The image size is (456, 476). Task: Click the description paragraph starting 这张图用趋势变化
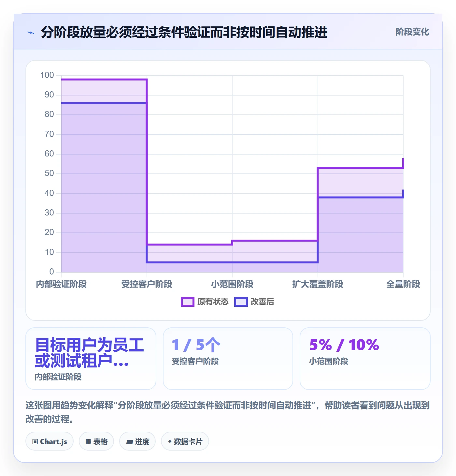click(228, 412)
